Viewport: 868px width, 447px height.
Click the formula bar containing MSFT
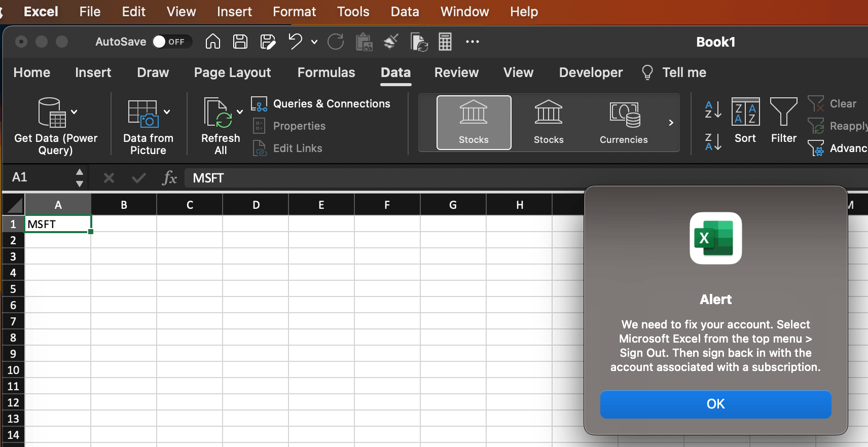click(x=526, y=178)
